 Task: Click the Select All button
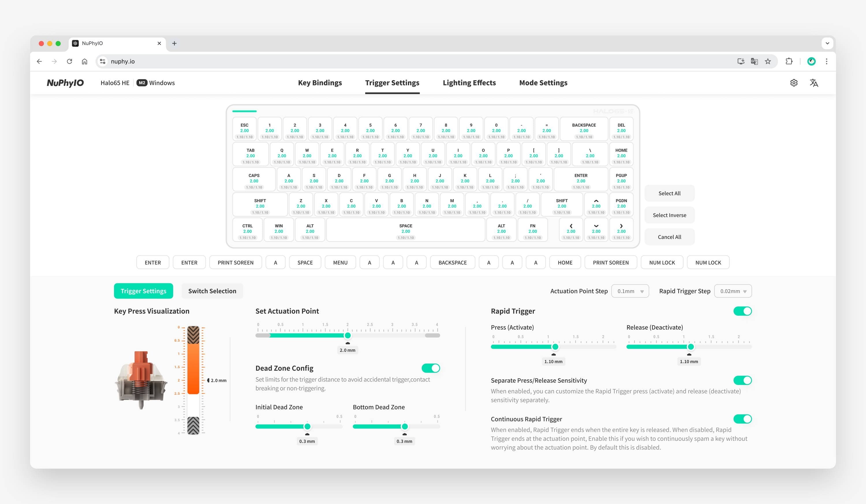[669, 193]
